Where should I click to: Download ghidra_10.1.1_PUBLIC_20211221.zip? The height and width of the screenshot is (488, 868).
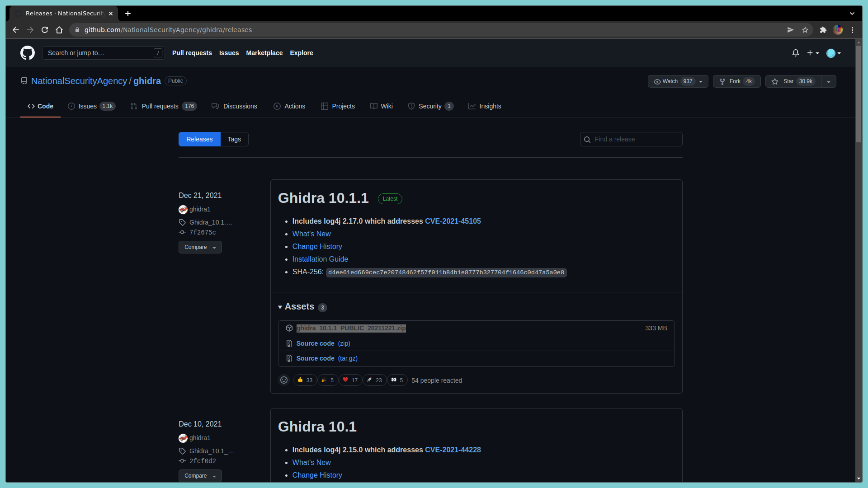(351, 328)
